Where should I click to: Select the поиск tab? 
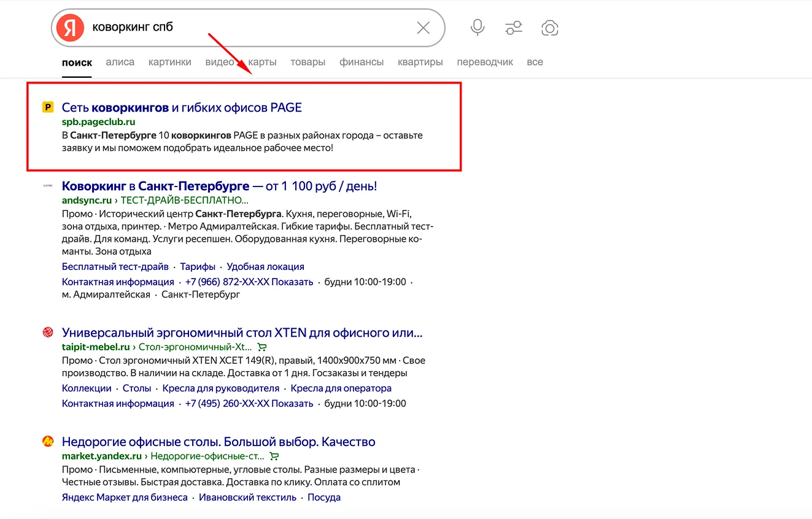pos(77,62)
